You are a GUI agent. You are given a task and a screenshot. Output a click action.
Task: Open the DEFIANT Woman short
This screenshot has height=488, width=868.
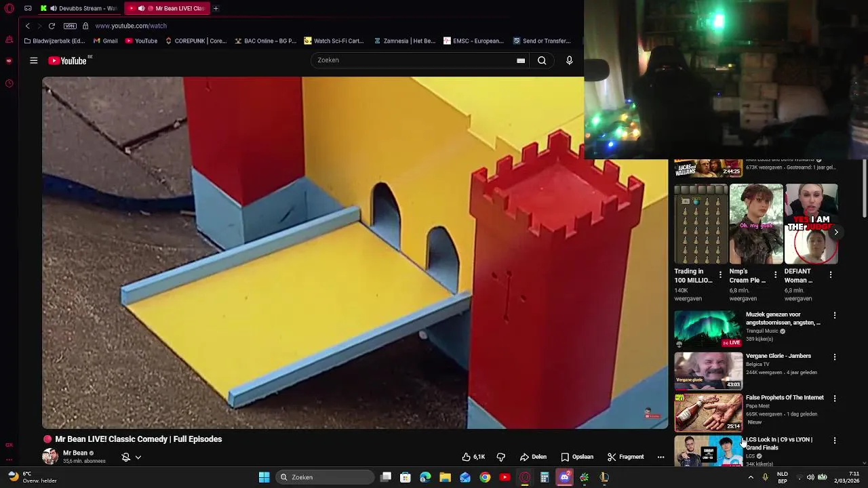[x=811, y=224]
